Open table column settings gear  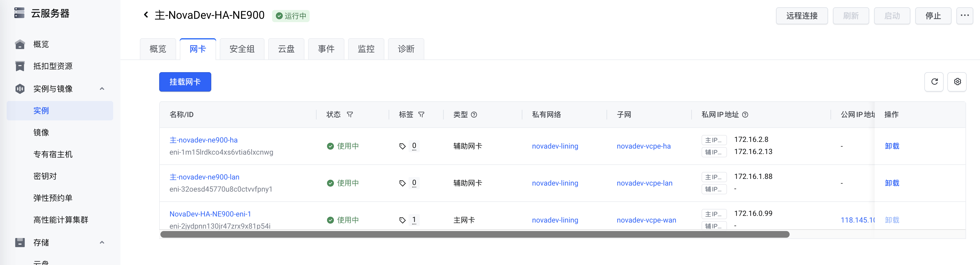coord(957,82)
